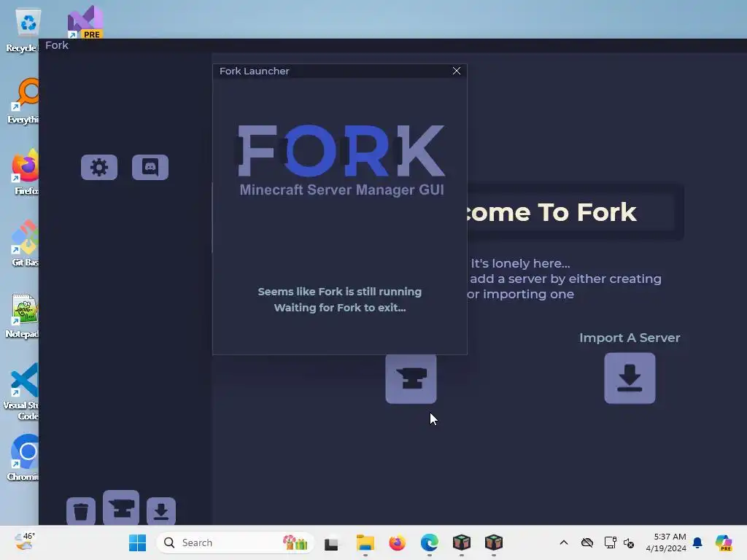Switch to the first Fork cube taskbar icon
The height and width of the screenshot is (560, 747).
(462, 542)
